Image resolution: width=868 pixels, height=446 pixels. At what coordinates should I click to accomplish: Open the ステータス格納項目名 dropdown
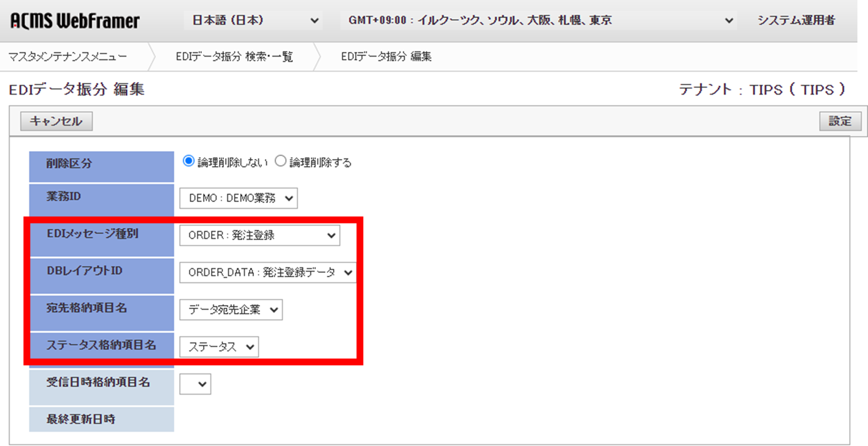pos(218,346)
